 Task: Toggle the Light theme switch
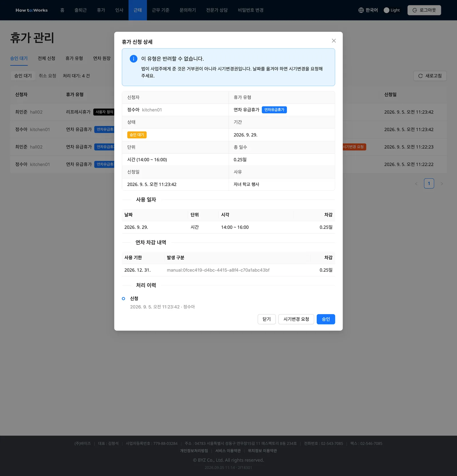click(x=392, y=10)
